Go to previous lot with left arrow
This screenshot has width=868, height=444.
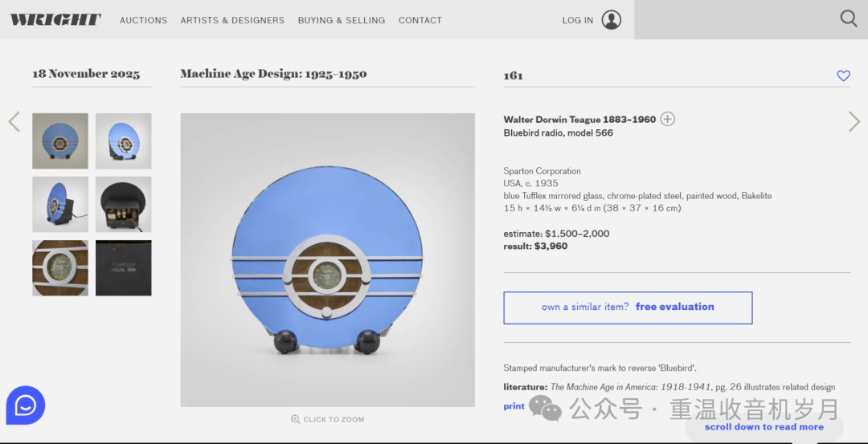pyautogui.click(x=14, y=122)
